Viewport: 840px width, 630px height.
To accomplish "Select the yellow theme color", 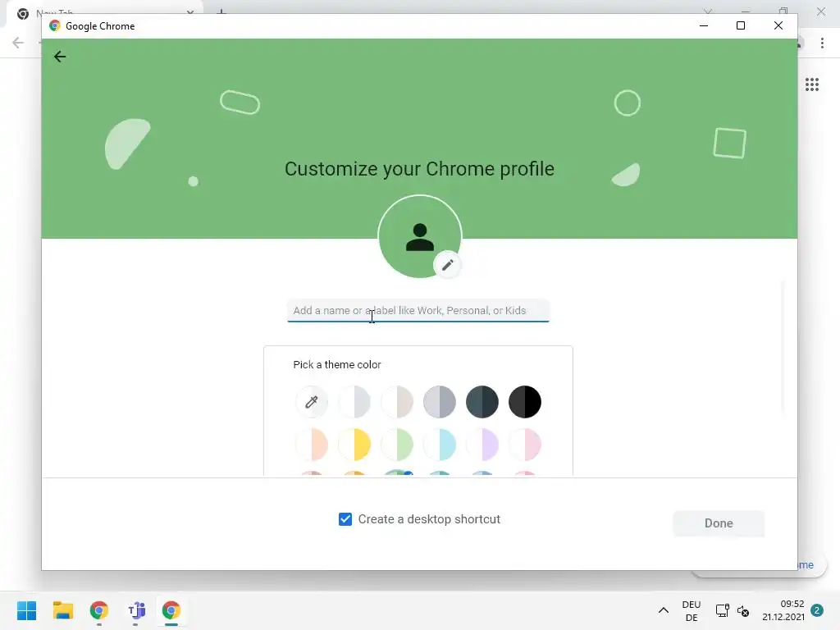I will [354, 445].
